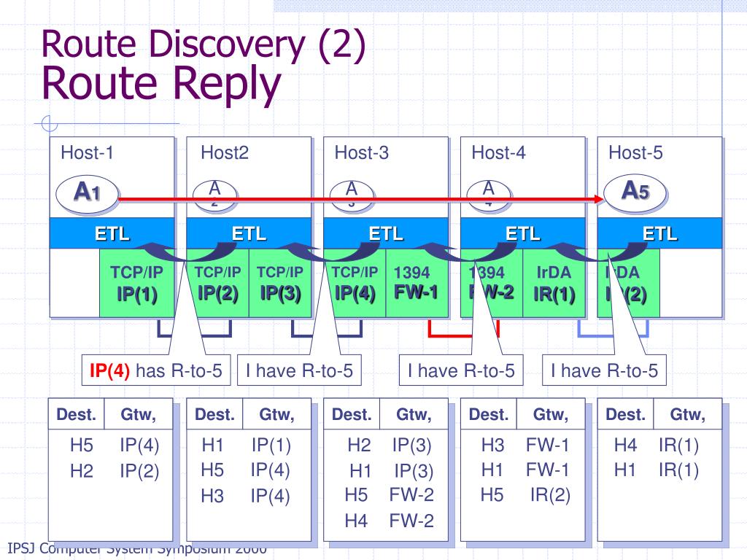
Task: Select the 1394 FW-1 interface block
Action: pos(417,283)
